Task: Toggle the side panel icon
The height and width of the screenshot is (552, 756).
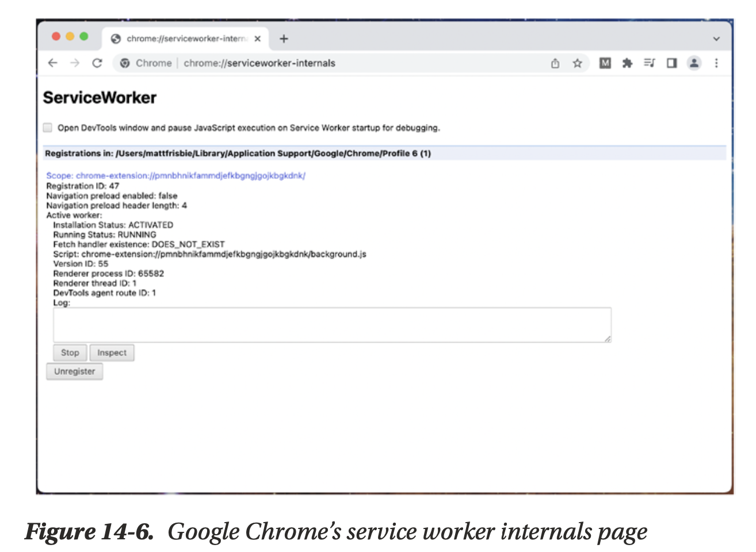Action: point(671,63)
